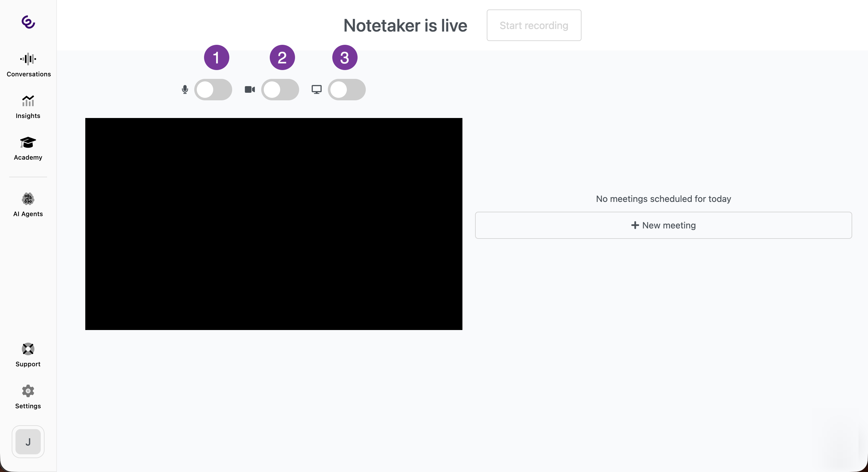Click the purple step 1 badge

click(x=216, y=57)
